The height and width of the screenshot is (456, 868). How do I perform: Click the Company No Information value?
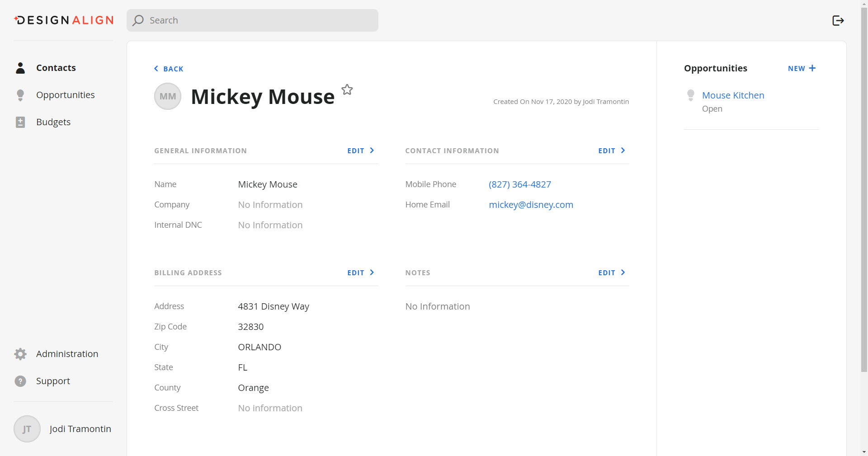[x=270, y=205]
